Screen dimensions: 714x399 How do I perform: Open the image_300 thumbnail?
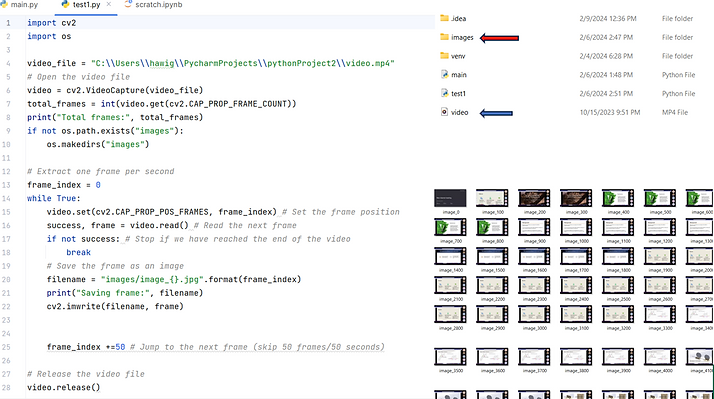click(576, 199)
